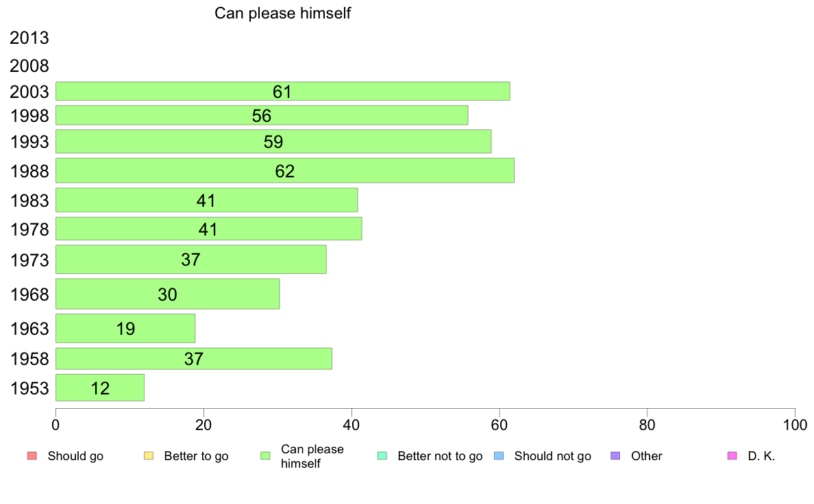The height and width of the screenshot is (504, 814).
Task: Select the purple Other legend swatch
Action: point(616,456)
